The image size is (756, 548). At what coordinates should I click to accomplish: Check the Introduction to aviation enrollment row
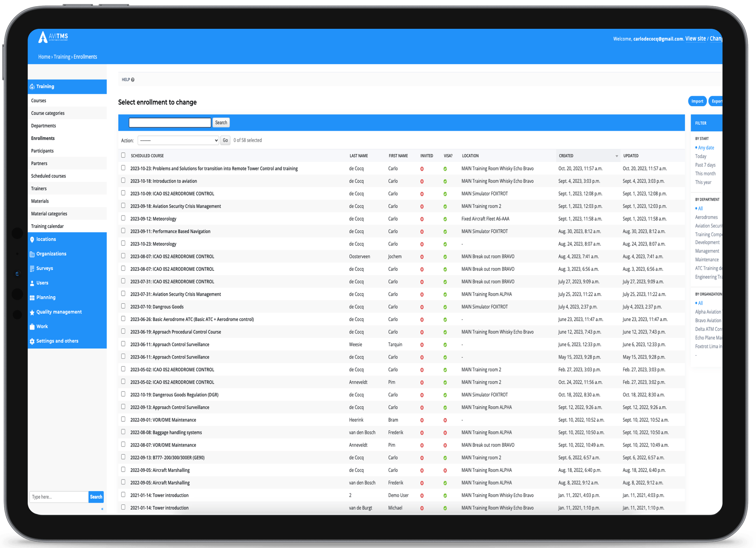pos(123,180)
